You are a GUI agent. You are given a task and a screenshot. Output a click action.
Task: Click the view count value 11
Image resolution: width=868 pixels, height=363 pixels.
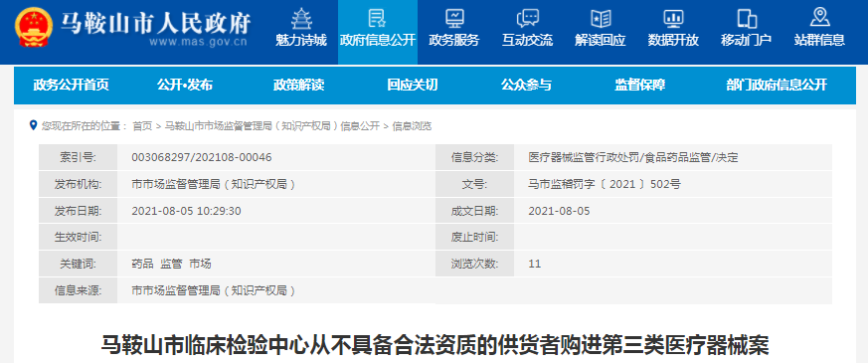pos(535,264)
